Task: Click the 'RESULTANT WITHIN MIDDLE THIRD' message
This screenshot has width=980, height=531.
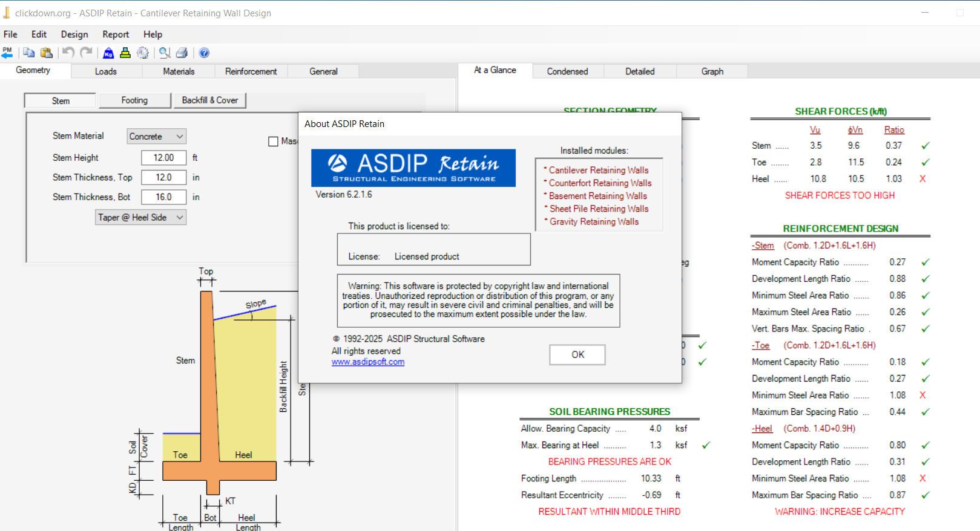Action: pyautogui.click(x=610, y=512)
